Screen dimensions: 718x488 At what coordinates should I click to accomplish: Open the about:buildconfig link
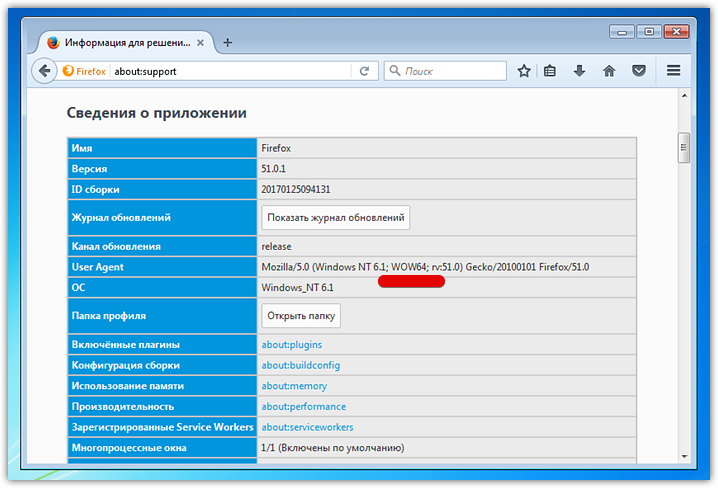pyautogui.click(x=300, y=365)
